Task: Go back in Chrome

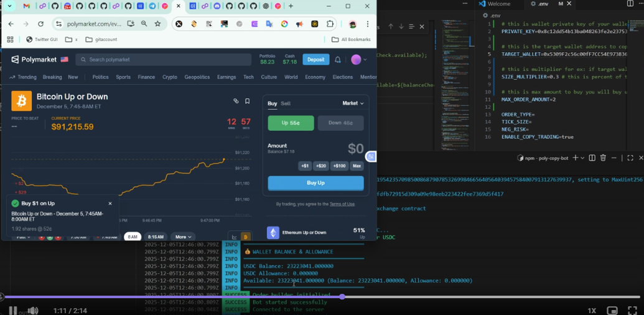Action: (x=11, y=24)
